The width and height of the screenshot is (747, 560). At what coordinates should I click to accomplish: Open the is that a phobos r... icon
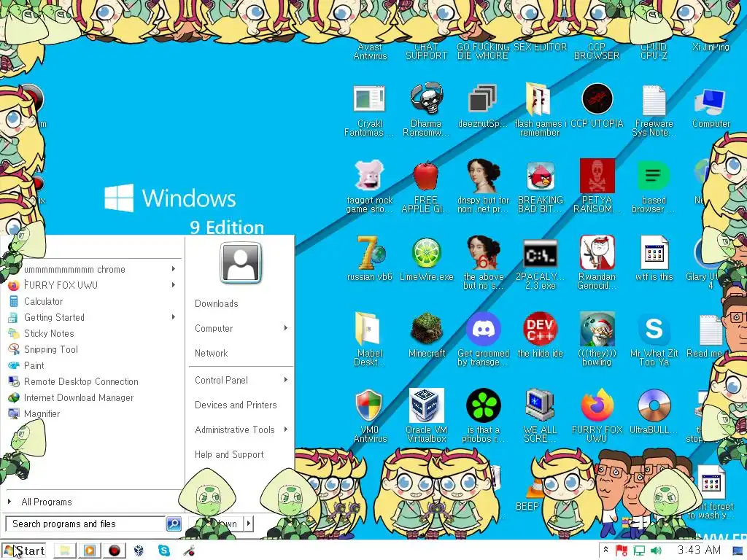coord(483,405)
